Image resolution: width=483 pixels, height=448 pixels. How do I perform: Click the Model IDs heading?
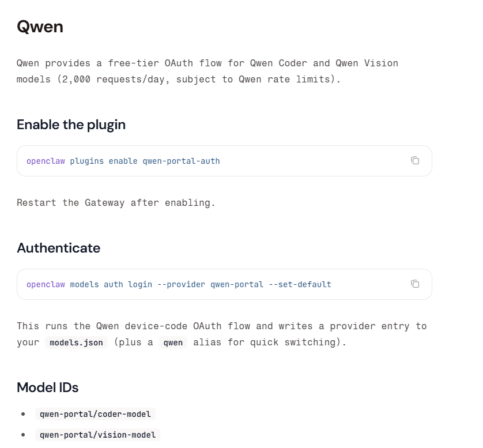coord(47,387)
